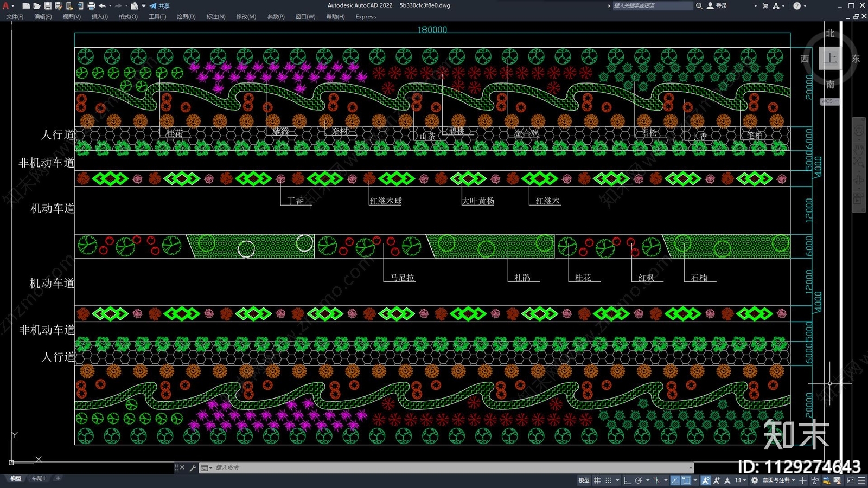Switch to the 布局1 layout tab
This screenshot has width=868, height=488.
(x=38, y=478)
